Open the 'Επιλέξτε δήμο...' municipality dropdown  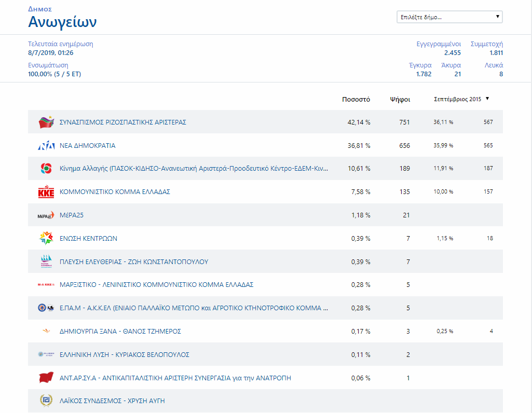pos(449,17)
